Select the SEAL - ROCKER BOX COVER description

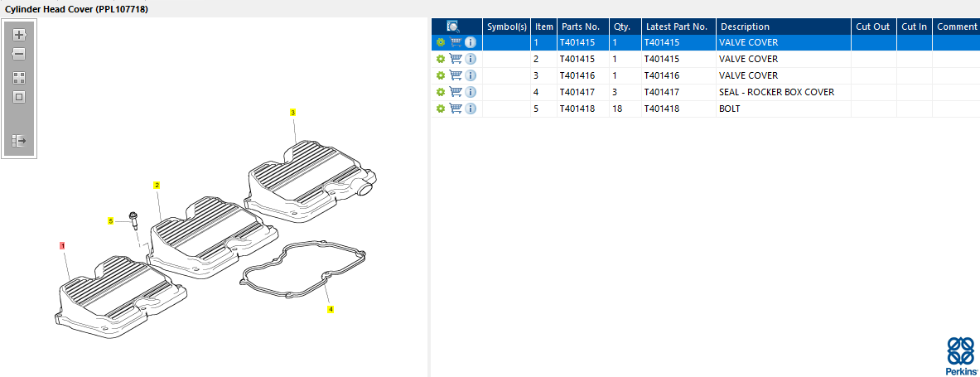point(777,92)
